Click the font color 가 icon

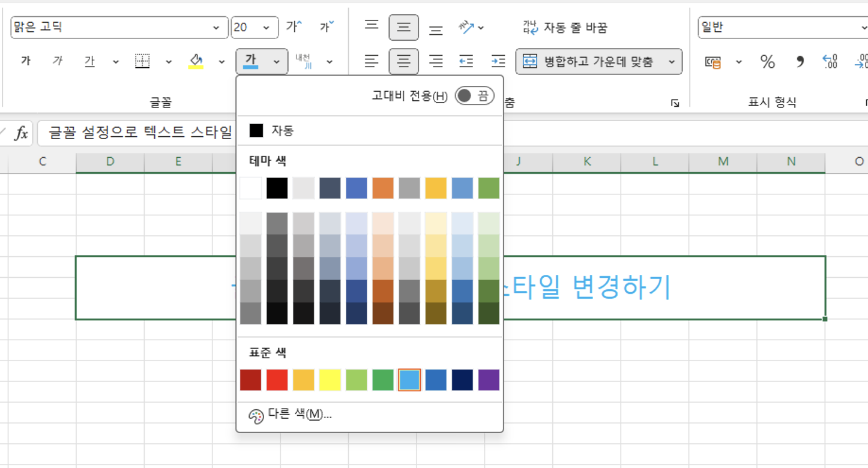251,61
